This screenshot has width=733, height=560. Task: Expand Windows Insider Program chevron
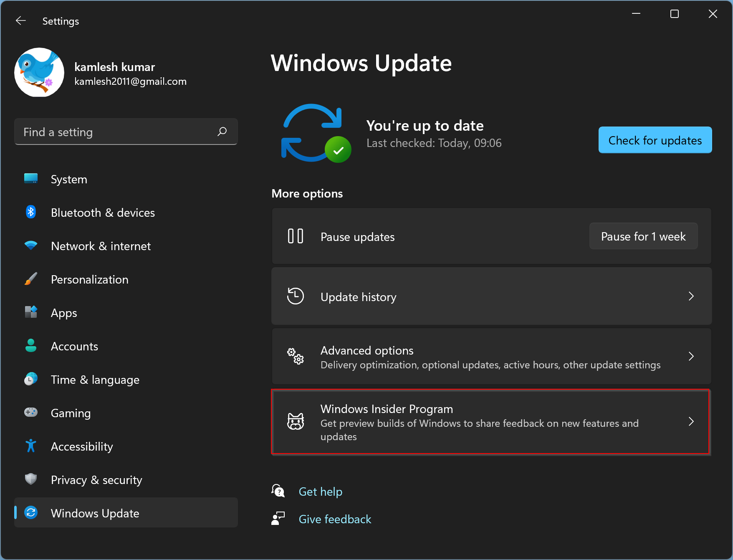click(x=691, y=421)
